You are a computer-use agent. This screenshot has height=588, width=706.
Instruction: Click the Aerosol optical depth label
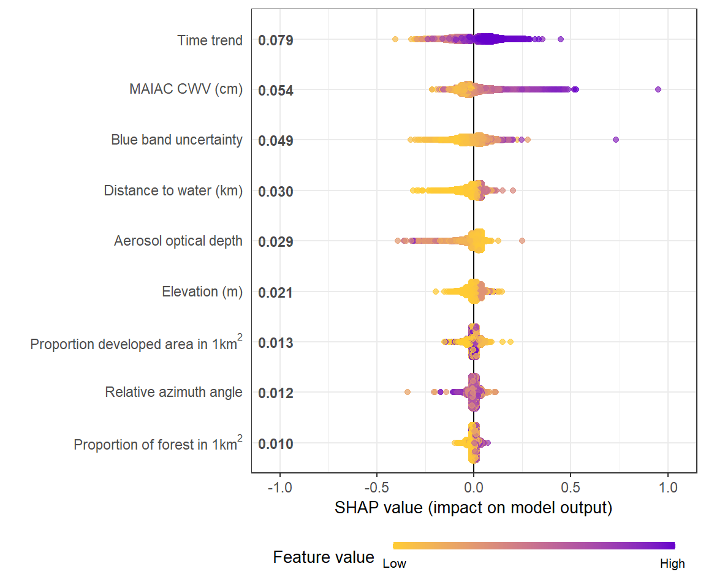click(x=178, y=241)
